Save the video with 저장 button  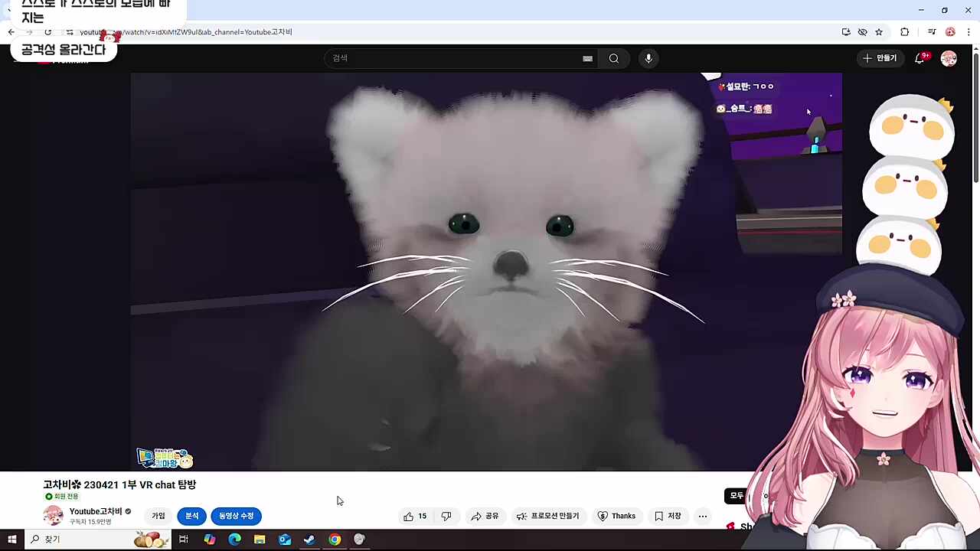point(668,517)
